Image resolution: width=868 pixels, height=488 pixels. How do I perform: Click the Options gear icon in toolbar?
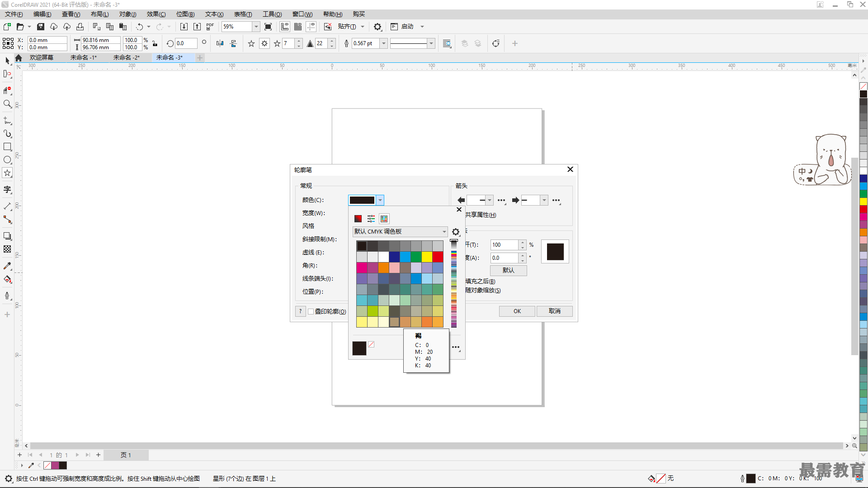pos(378,27)
